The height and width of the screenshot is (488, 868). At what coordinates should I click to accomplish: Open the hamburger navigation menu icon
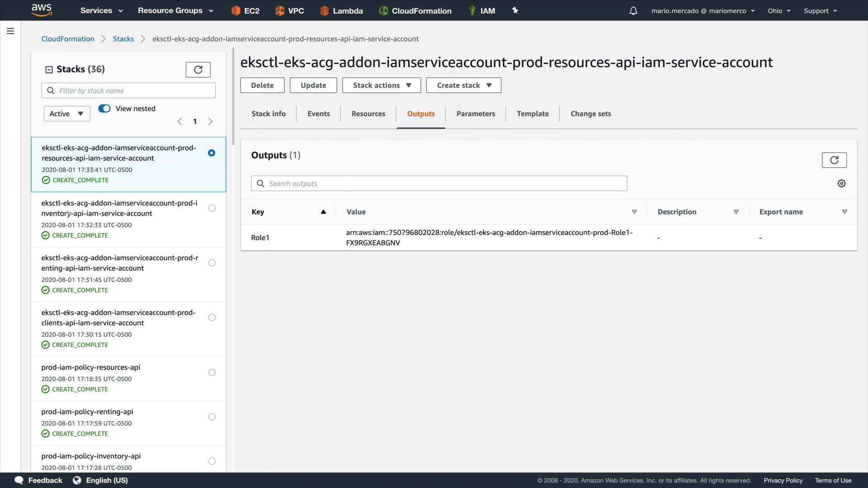coord(10,31)
